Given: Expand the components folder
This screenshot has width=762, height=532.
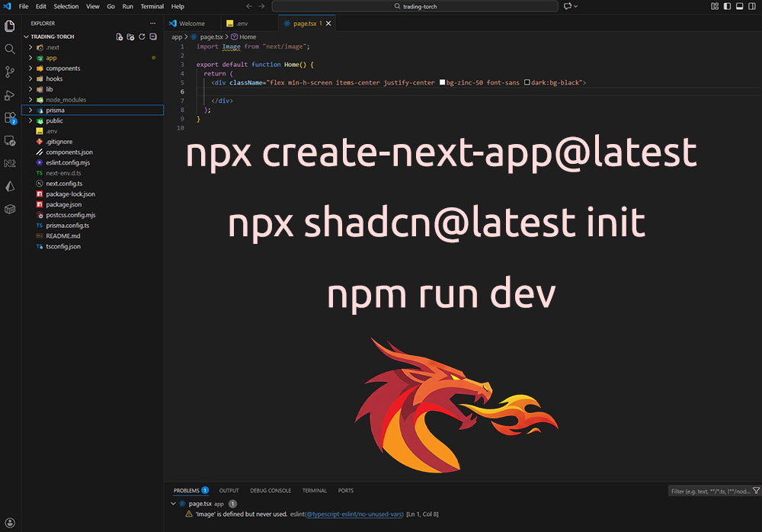Looking at the screenshot, I should click(30, 69).
